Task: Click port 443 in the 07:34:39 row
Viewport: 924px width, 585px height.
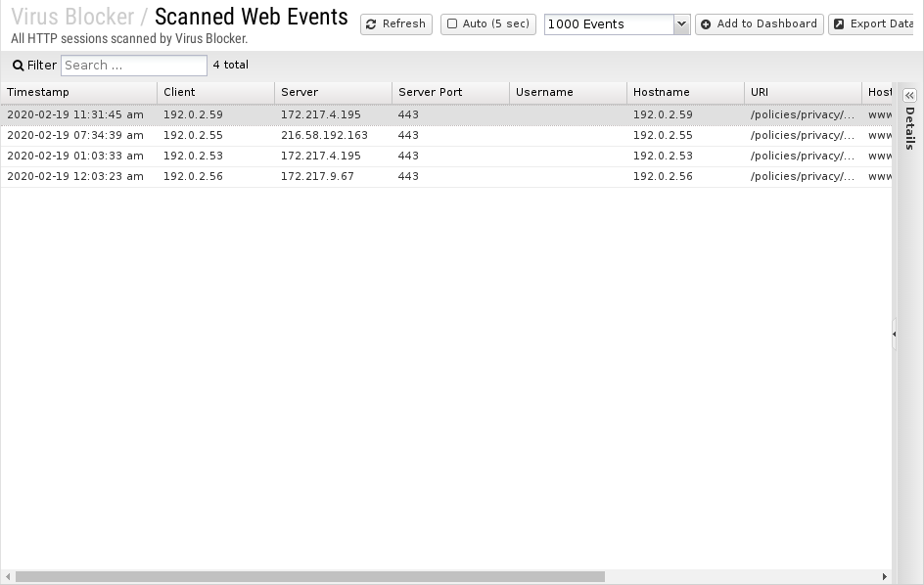Action: click(408, 136)
